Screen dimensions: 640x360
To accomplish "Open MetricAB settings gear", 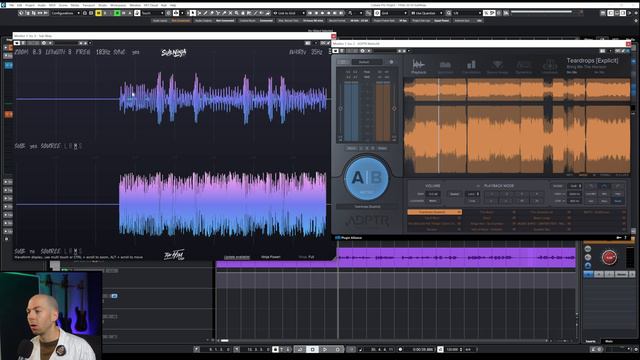I will pyautogui.click(x=391, y=62).
